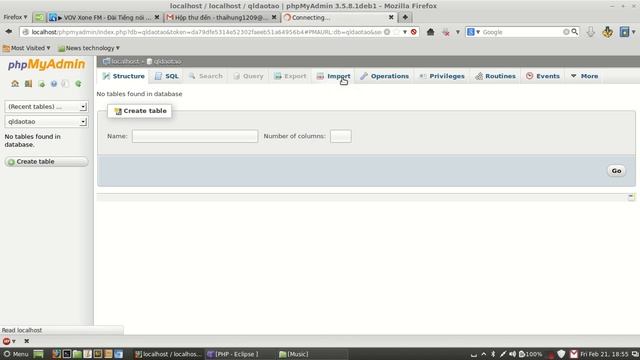640x360 pixels.
Task: Click show desktop icon next to Menu
Action: pos(38,354)
